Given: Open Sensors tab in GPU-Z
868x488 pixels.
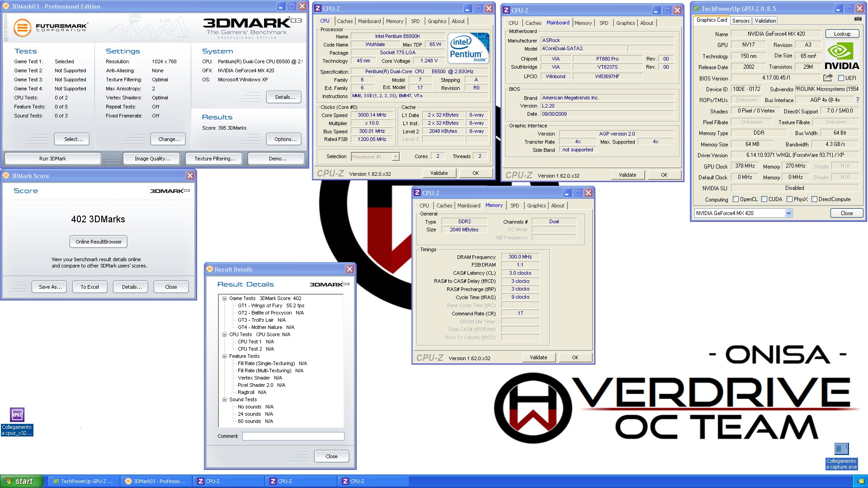Looking at the screenshot, I should tap(741, 21).
